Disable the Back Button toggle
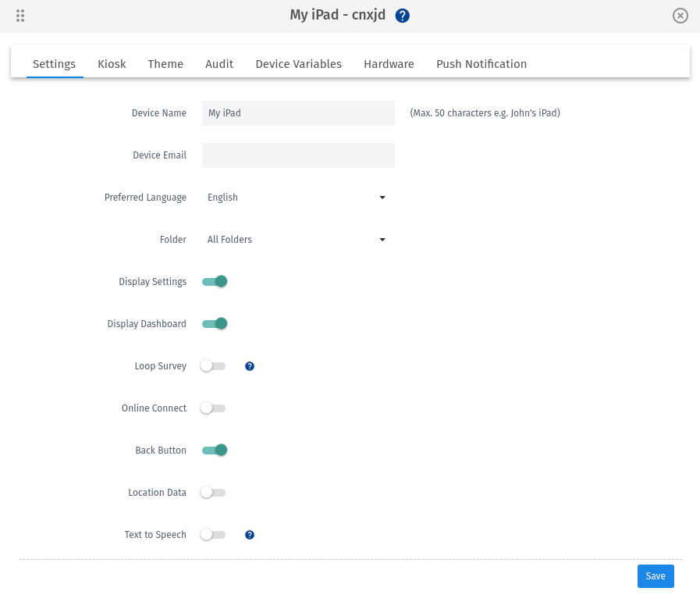700x595 pixels. (x=214, y=450)
